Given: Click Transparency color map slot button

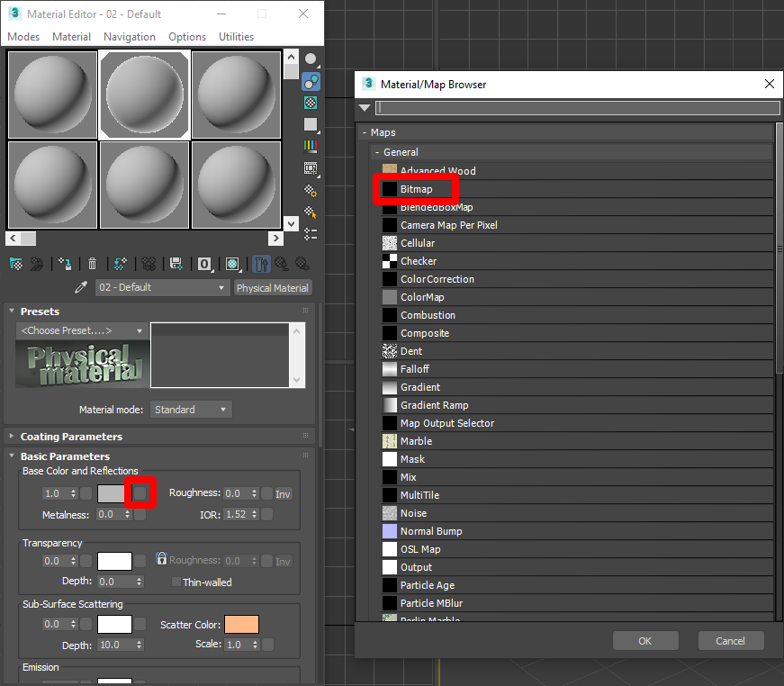Looking at the screenshot, I should pyautogui.click(x=140, y=561).
